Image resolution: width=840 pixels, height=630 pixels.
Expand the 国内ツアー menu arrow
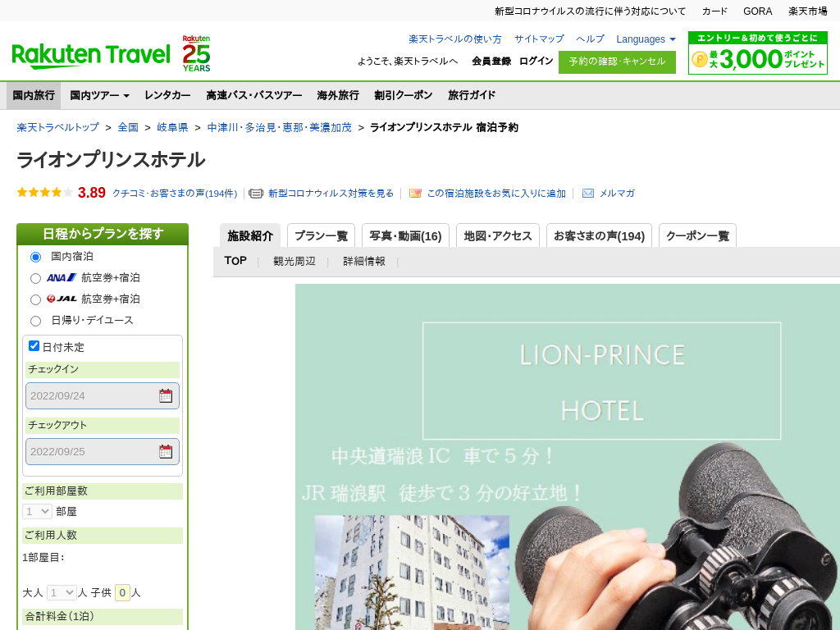click(126, 96)
